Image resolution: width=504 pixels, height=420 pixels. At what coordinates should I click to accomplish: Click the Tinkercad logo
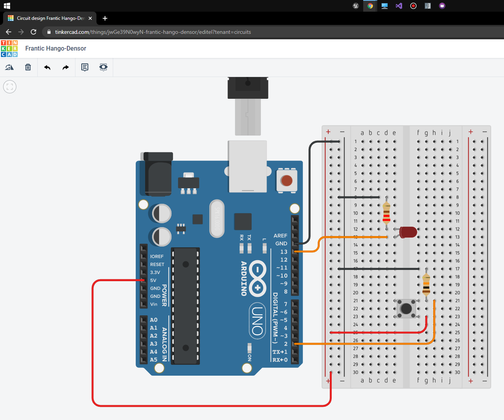pos(9,48)
